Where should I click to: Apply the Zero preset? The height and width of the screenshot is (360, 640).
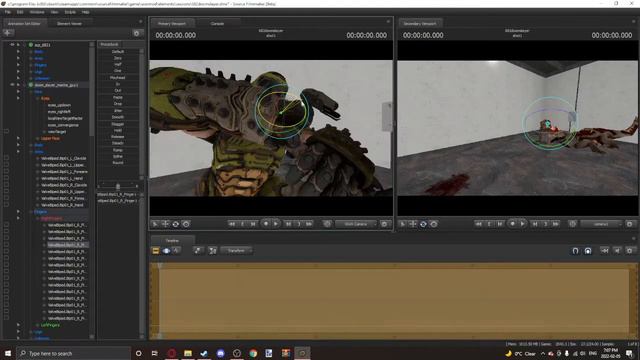pyautogui.click(x=118, y=58)
